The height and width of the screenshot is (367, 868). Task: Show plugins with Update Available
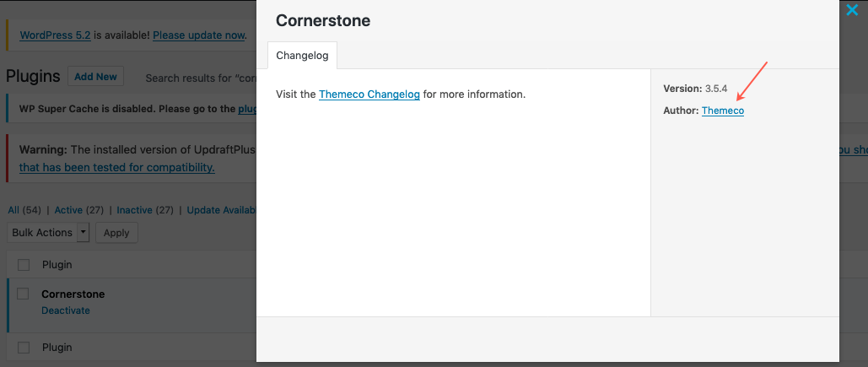tap(221, 210)
